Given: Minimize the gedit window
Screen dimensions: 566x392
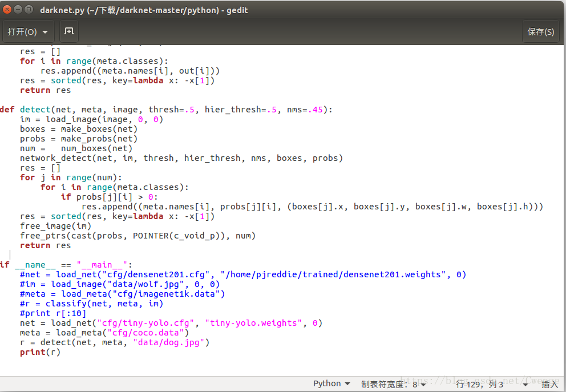Looking at the screenshot, I should tap(18, 9).
